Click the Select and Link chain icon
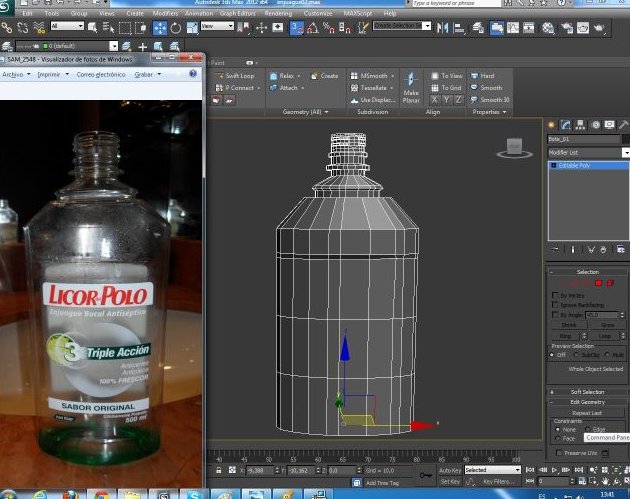 pyautogui.click(x=7, y=28)
